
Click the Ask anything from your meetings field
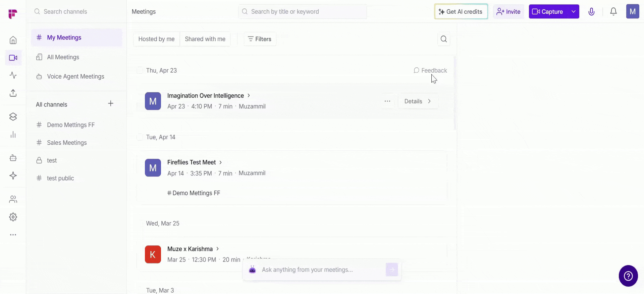(322, 270)
